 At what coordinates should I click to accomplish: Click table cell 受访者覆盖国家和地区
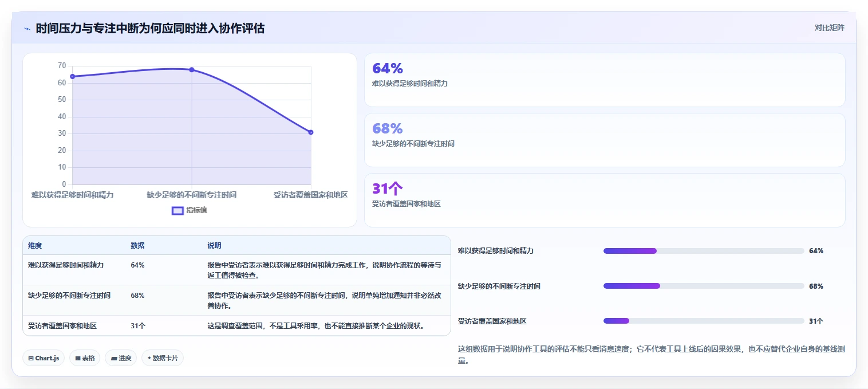pyautogui.click(x=62, y=326)
